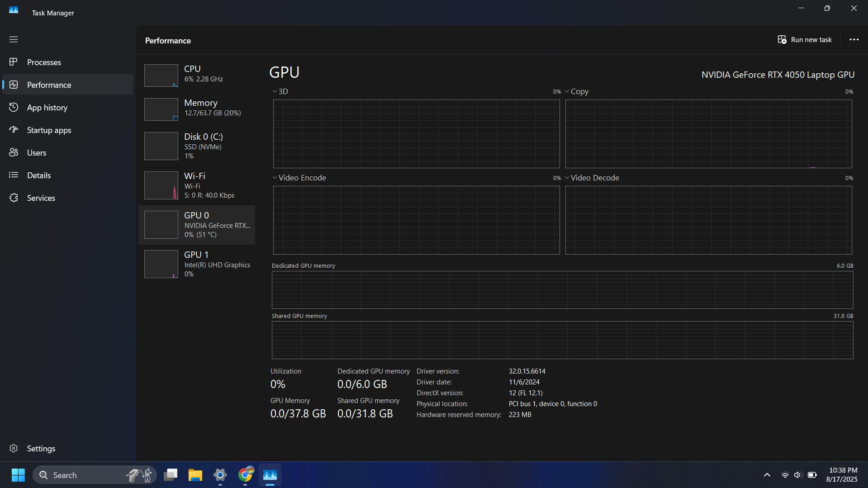Image resolution: width=868 pixels, height=488 pixels.
Task: Open Google Chrome from the taskbar
Action: (x=245, y=475)
